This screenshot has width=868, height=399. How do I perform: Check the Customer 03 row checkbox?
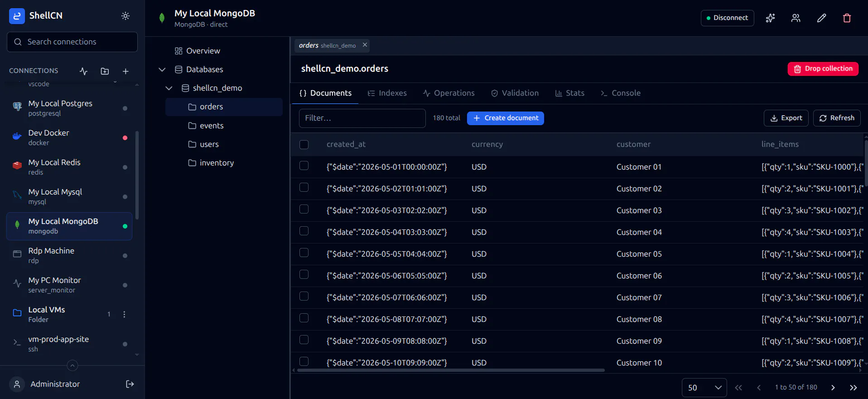pyautogui.click(x=304, y=209)
